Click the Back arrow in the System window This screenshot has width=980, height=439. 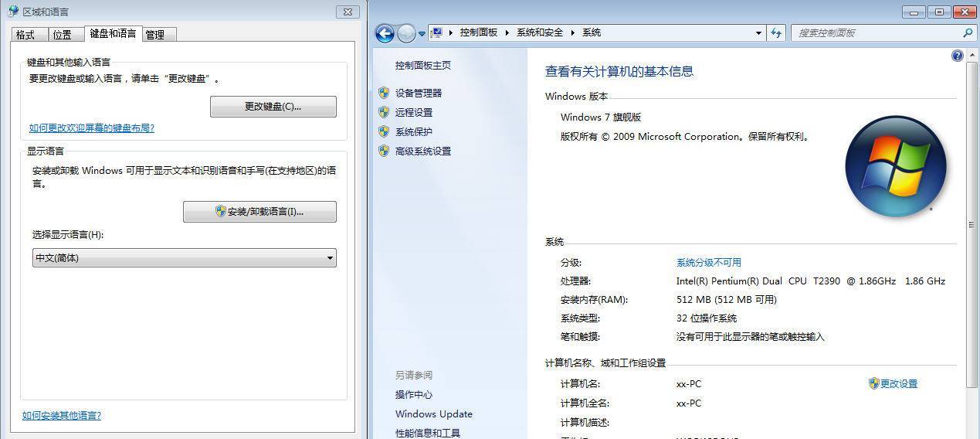(385, 32)
